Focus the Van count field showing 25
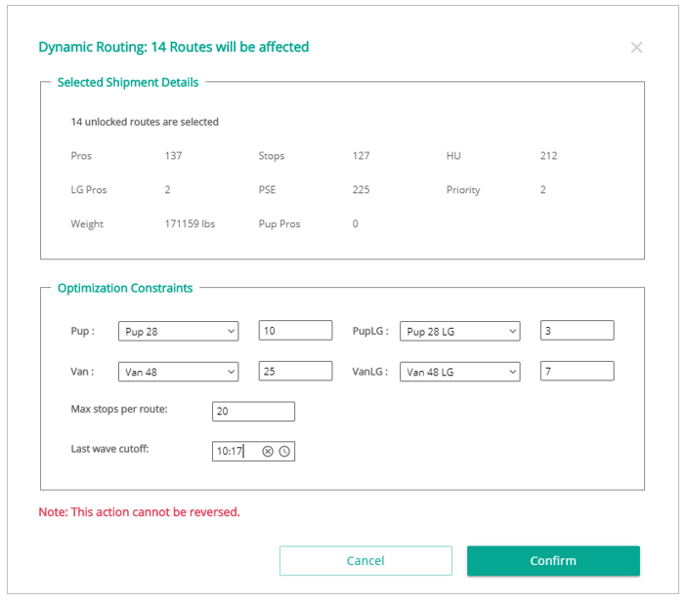Viewport: 688px width, 602px height. [295, 371]
